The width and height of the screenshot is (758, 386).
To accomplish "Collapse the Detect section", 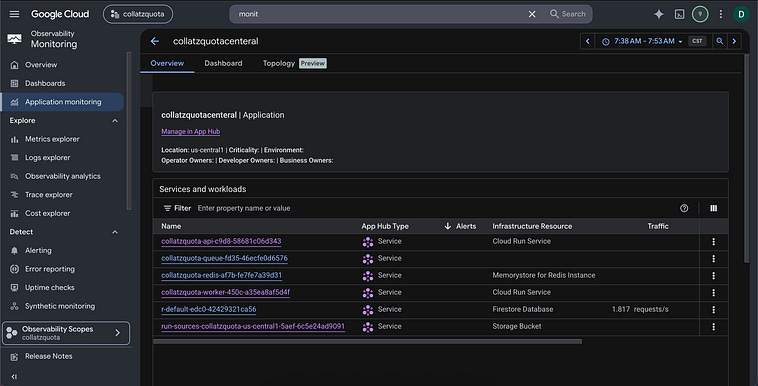I will tap(115, 232).
